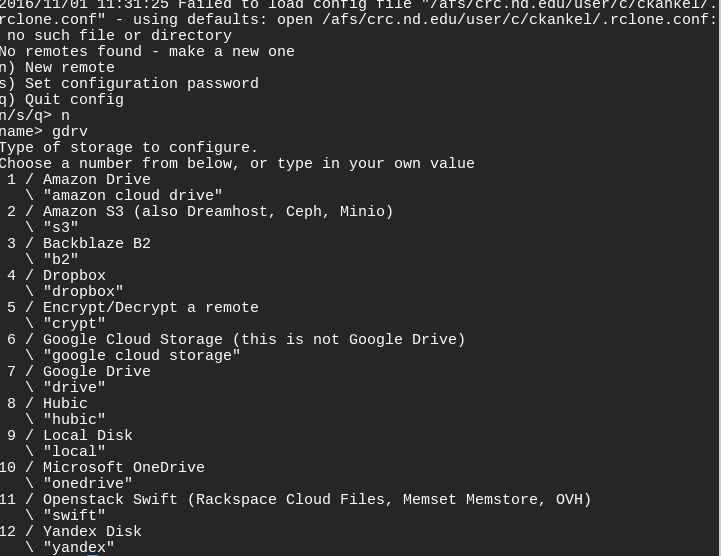Click the "gdrv" text after name prompt
The height and width of the screenshot is (556, 721).
coord(70,132)
